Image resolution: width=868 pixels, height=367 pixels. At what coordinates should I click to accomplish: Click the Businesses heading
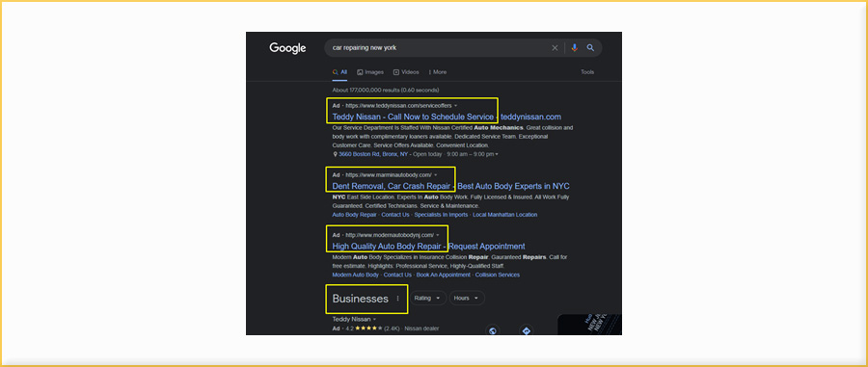pos(361,299)
